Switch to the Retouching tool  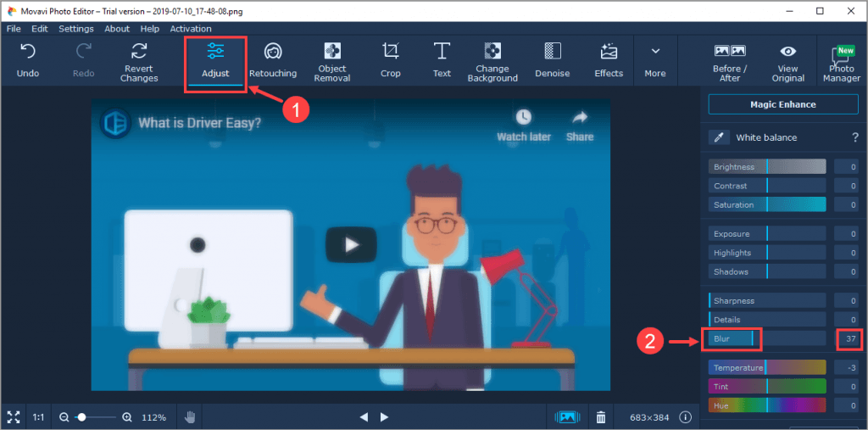(273, 61)
